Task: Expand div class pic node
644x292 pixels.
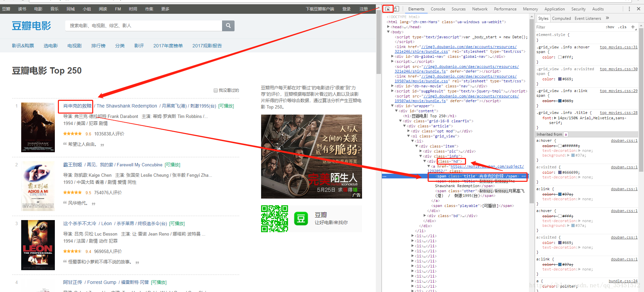Action: pos(421,151)
